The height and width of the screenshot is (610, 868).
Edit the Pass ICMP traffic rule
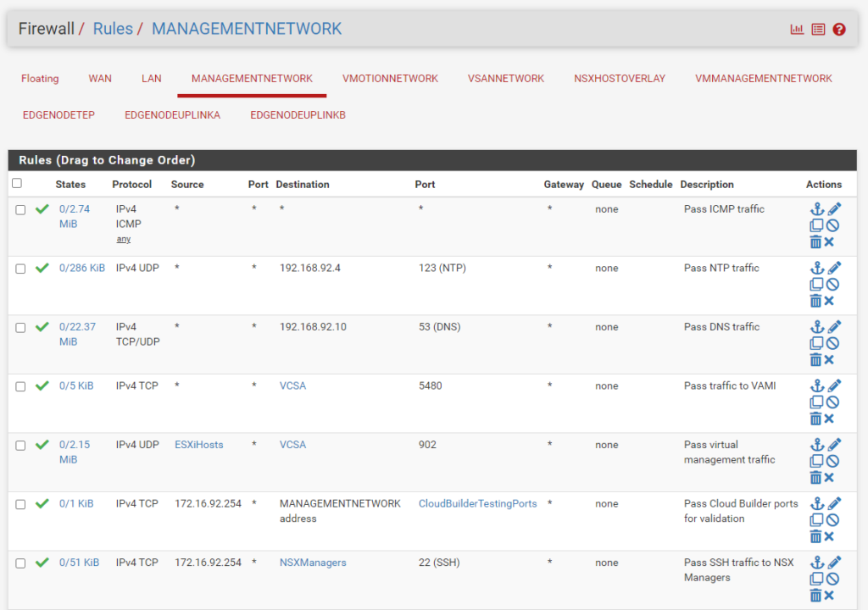(x=834, y=208)
